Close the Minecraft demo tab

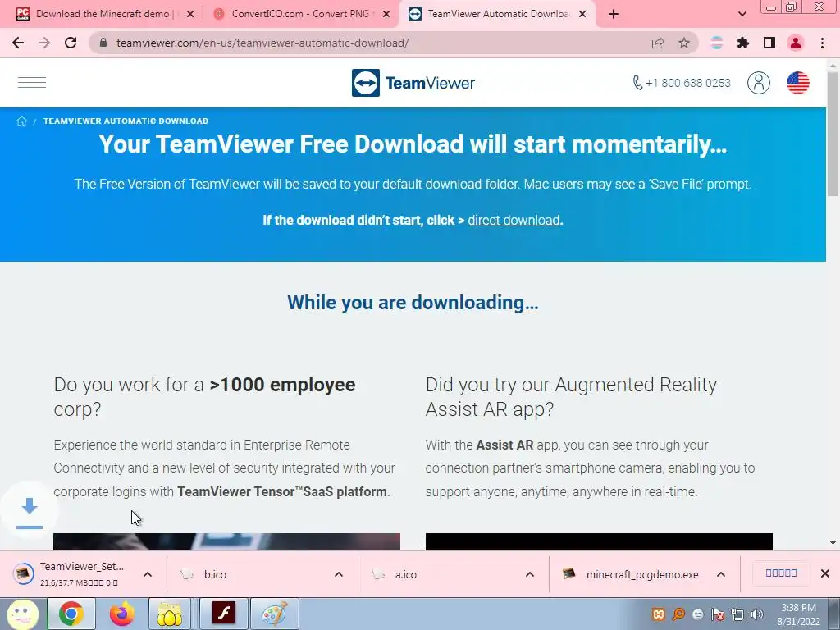pos(190,14)
